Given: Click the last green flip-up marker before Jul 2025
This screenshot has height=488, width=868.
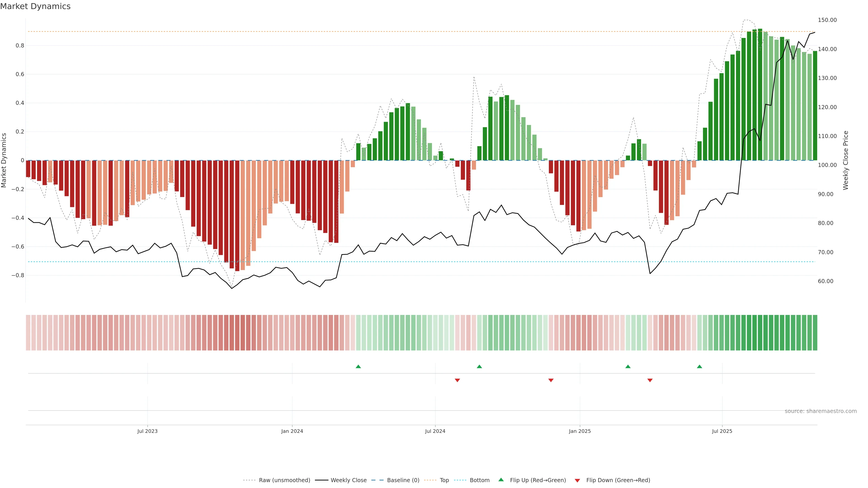Looking at the screenshot, I should point(700,366).
